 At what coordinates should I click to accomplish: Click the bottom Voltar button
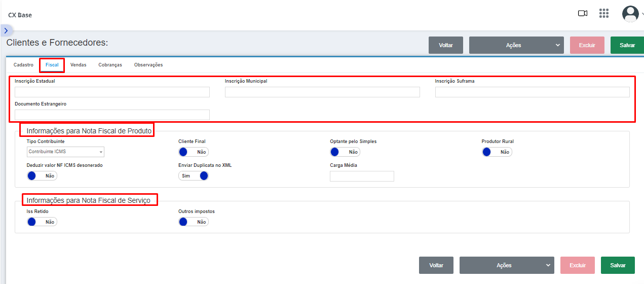click(436, 265)
